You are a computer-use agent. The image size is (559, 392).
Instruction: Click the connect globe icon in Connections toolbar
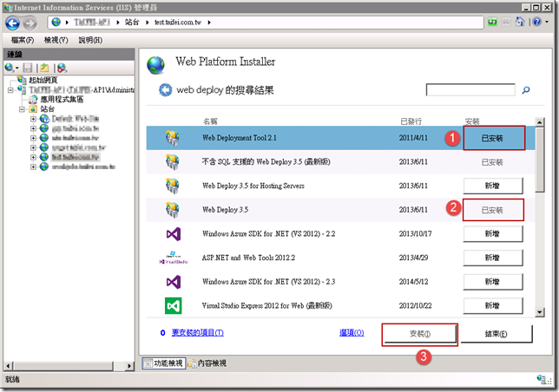pos(10,68)
